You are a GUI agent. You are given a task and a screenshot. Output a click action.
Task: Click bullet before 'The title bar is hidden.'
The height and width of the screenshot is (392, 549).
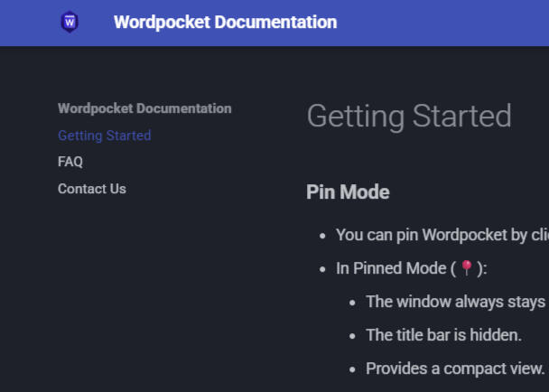(x=353, y=336)
